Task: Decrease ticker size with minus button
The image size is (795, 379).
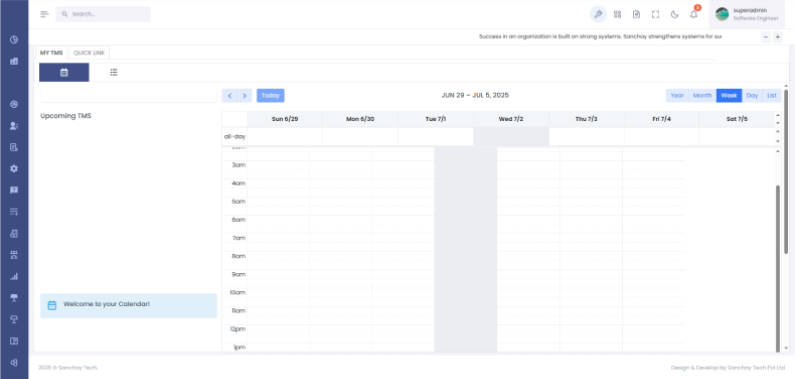Action: point(766,37)
